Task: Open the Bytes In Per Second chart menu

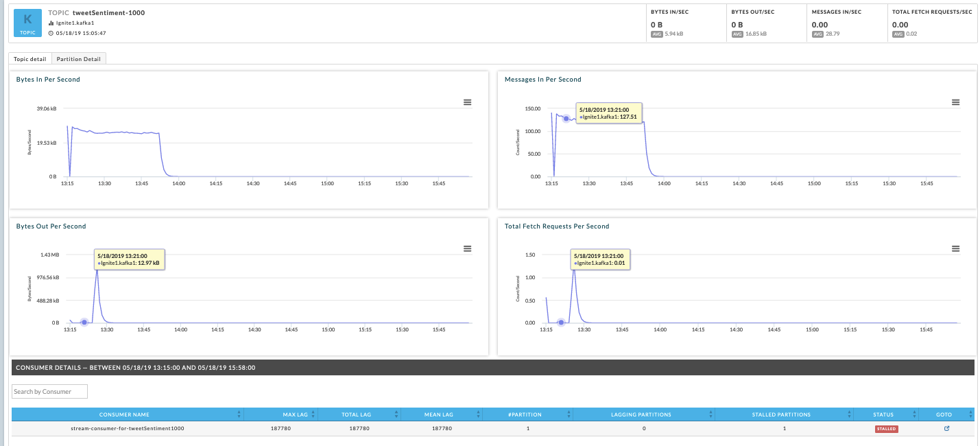Action: [467, 102]
